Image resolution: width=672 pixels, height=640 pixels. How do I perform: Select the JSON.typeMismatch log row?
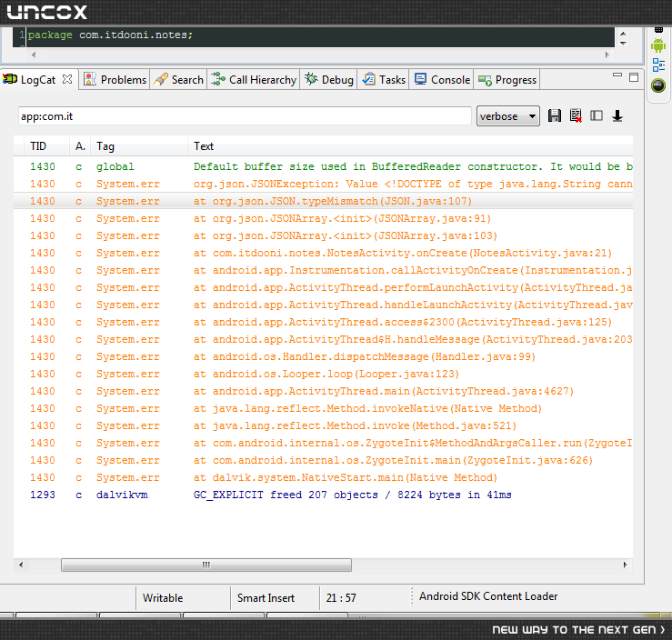pyautogui.click(x=323, y=201)
